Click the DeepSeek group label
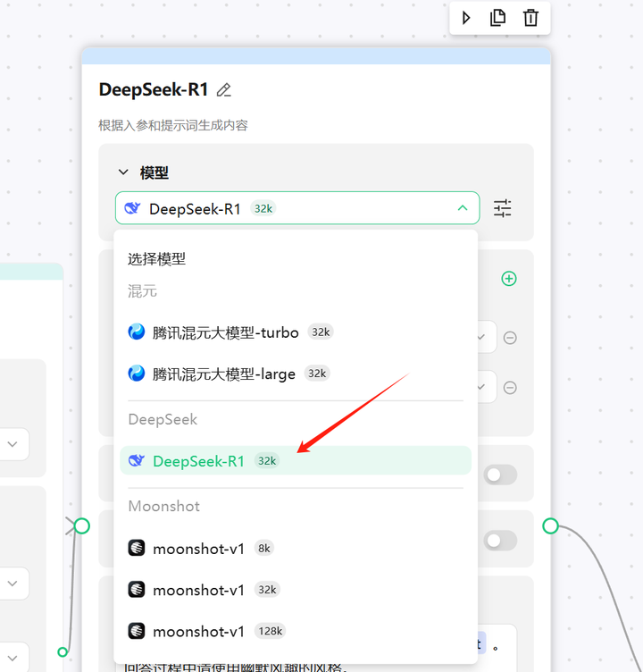This screenshot has height=672, width=643. point(163,419)
